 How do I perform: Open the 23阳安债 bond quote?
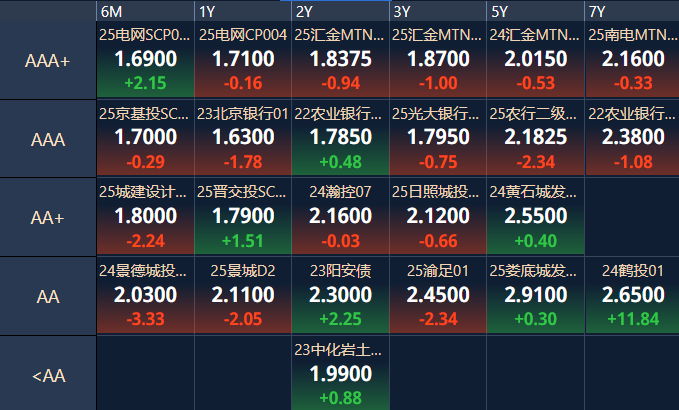[340, 293]
